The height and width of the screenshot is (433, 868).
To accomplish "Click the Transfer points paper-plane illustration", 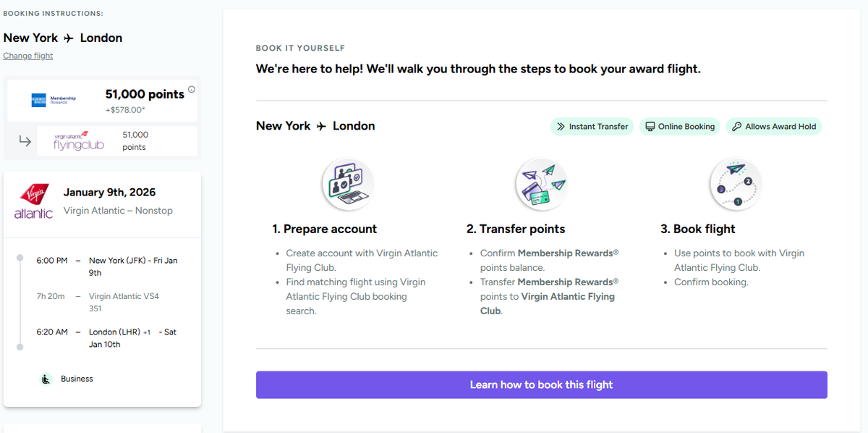I will pyautogui.click(x=541, y=184).
